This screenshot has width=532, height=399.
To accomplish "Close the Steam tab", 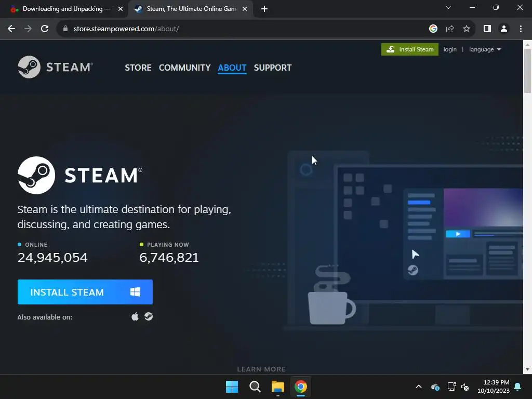I will click(x=244, y=9).
